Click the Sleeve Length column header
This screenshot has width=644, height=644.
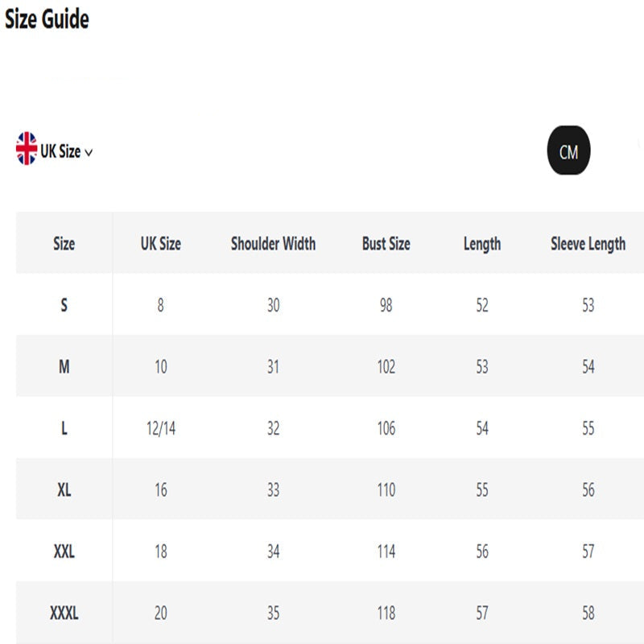pos(588,244)
